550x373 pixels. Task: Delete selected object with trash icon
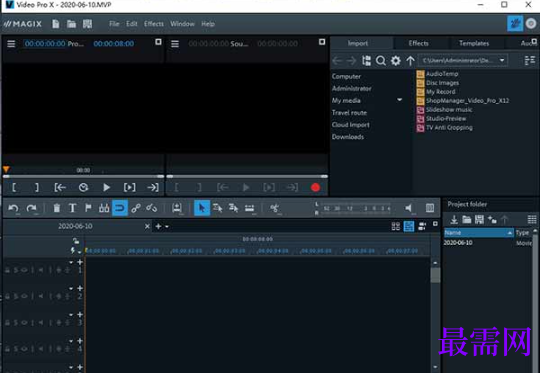[56, 208]
